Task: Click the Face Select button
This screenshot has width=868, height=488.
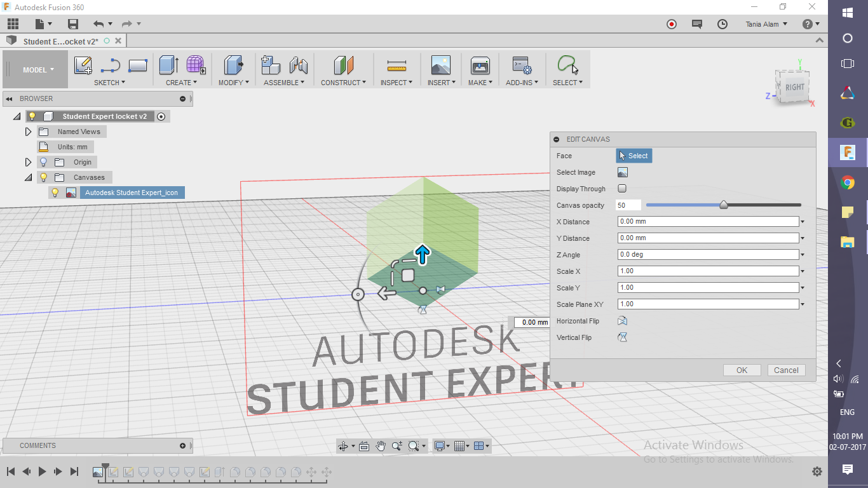Action: pyautogui.click(x=634, y=156)
